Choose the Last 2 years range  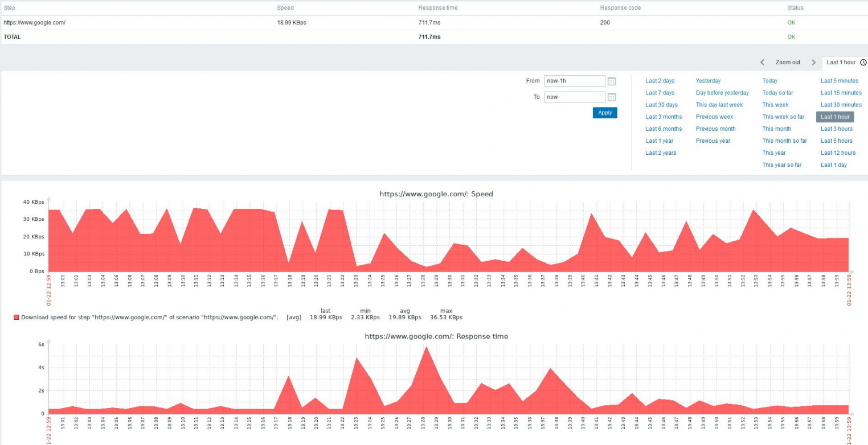coord(661,153)
